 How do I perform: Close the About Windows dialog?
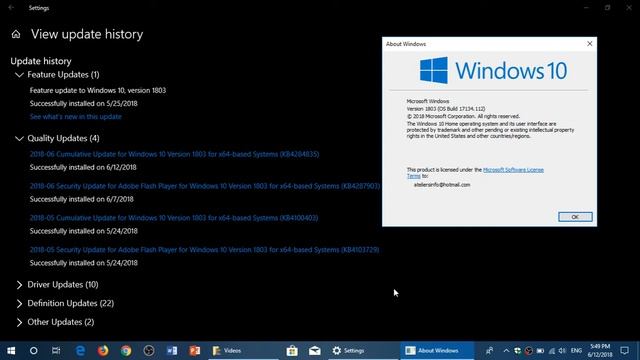point(589,44)
